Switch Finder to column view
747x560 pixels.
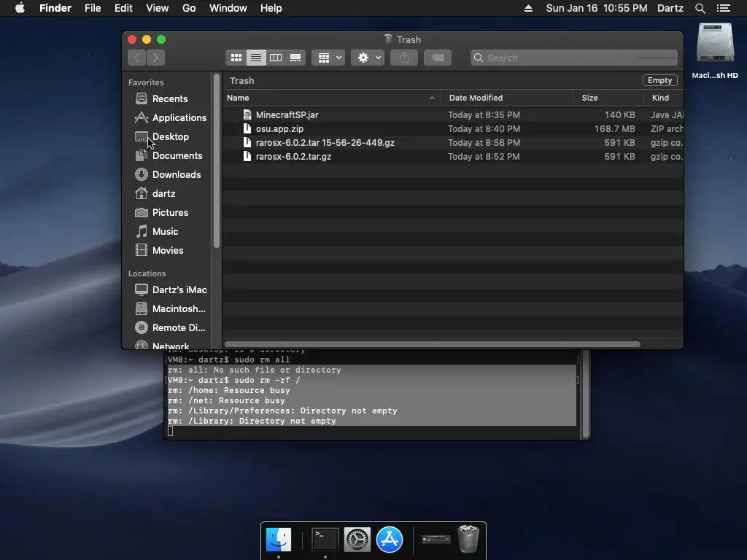coord(275,58)
